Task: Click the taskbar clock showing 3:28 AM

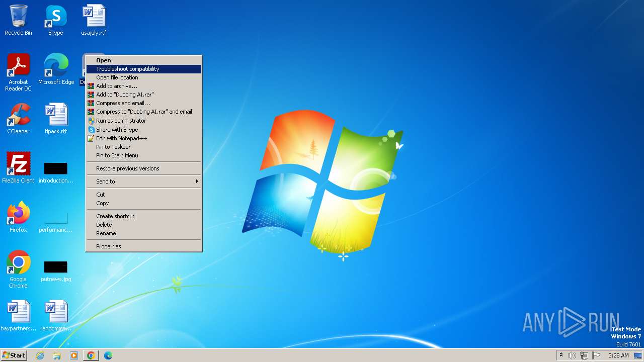Action: [618, 355]
